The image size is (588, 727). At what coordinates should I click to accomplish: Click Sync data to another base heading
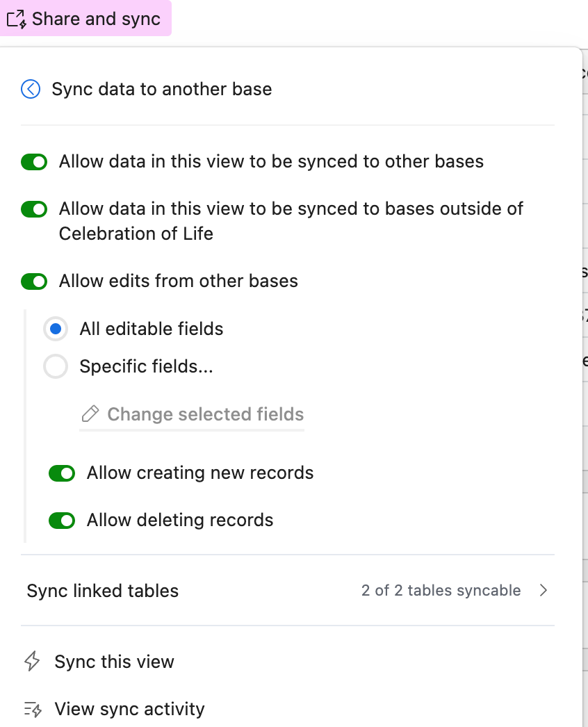point(161,89)
